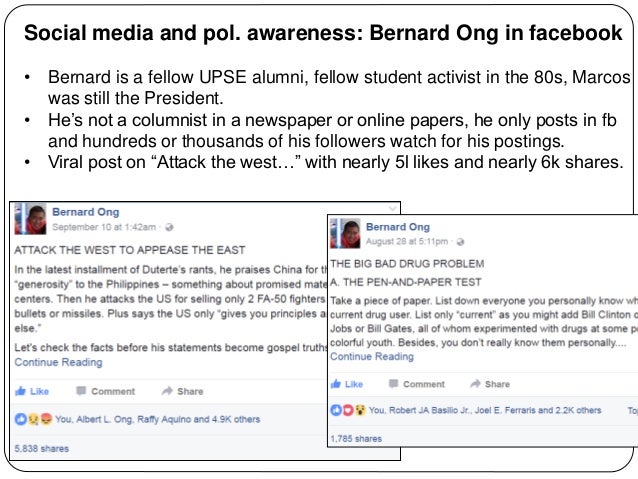
Task: Like the Big Bad Drug Problem post
Action: click(347, 384)
